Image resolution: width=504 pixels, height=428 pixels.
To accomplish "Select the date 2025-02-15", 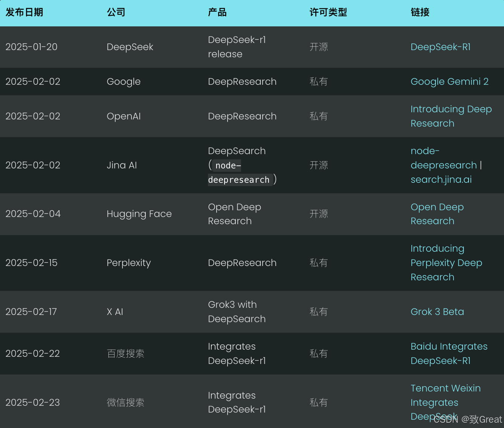I will pos(31,263).
